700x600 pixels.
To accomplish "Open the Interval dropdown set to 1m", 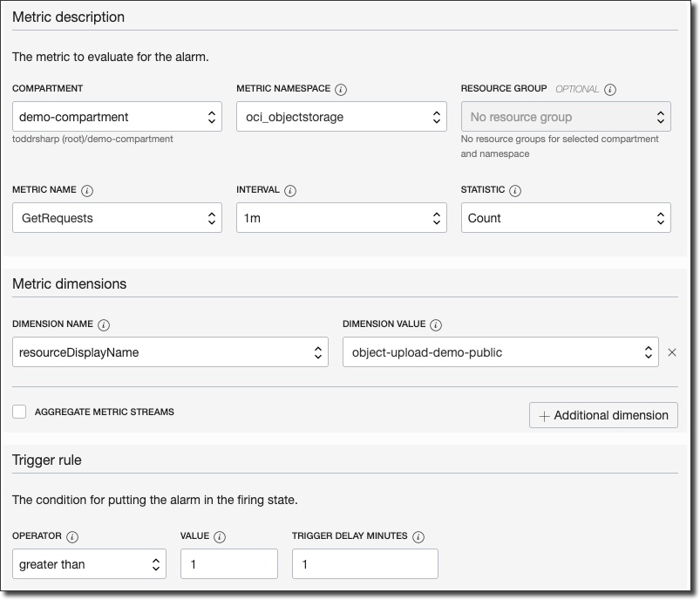I will click(341, 218).
